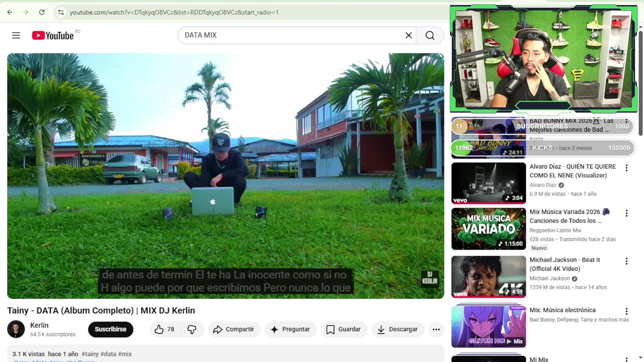Go back with browser back arrow
Screen dimensions: 644x362
pos(10,12)
